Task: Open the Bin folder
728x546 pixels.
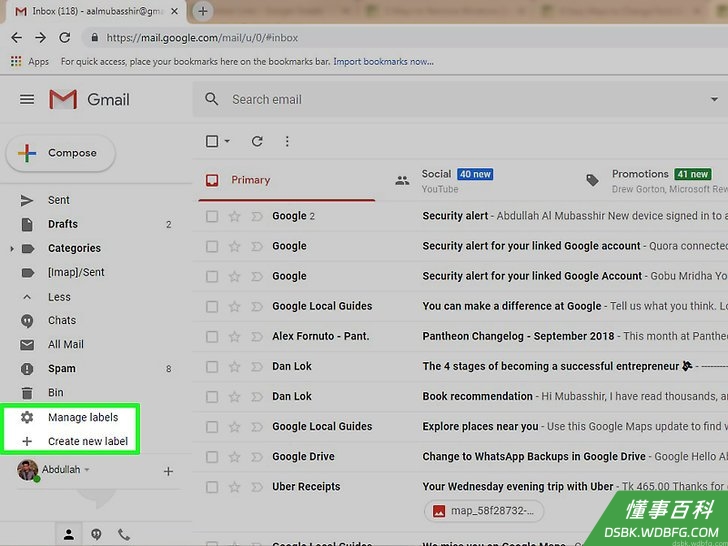Action: pyautogui.click(x=55, y=393)
